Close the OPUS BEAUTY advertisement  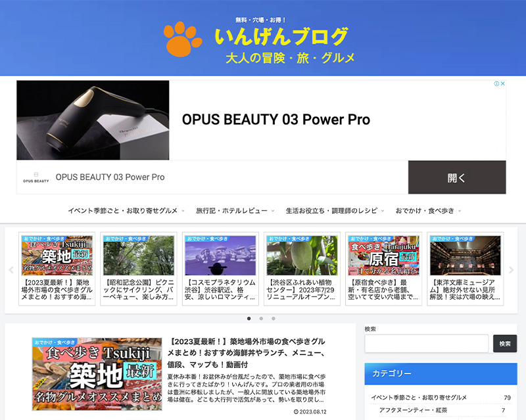tap(503, 83)
